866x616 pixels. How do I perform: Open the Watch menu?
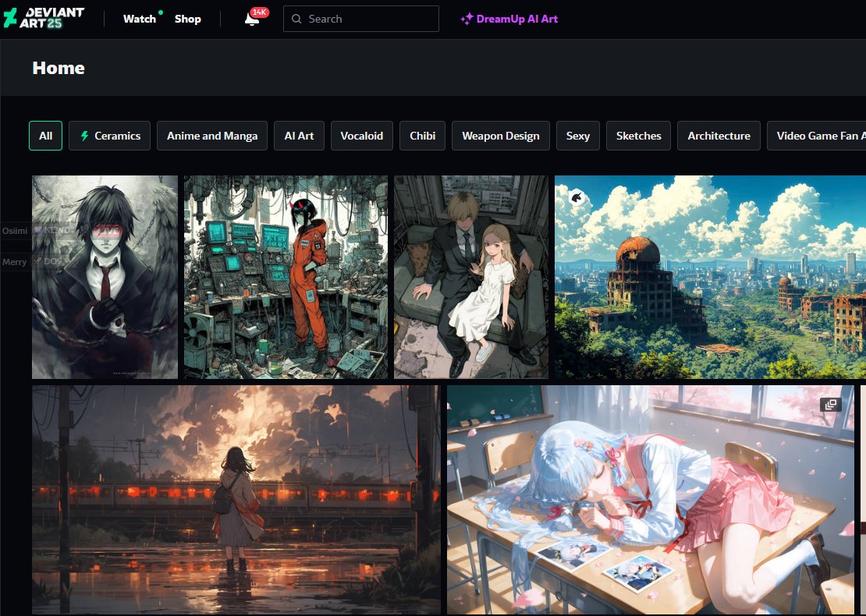(139, 19)
